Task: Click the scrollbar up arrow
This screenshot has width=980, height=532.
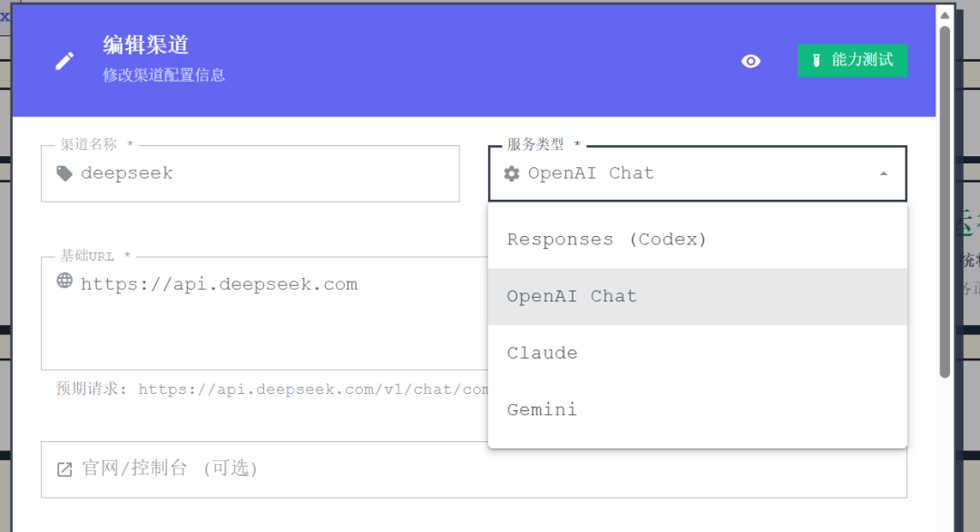Action: click(x=945, y=15)
